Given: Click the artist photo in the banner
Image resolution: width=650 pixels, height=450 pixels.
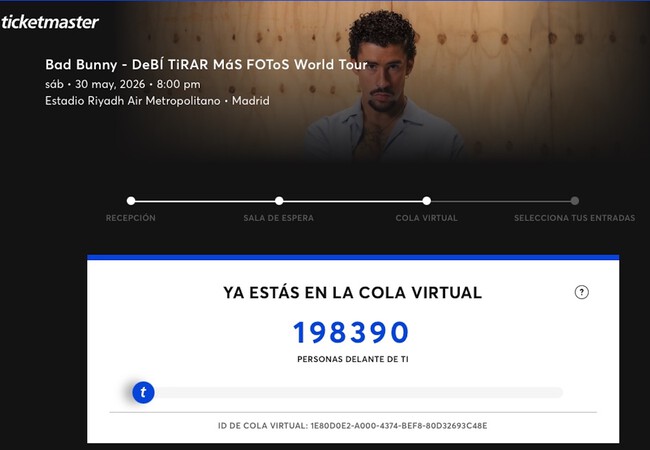Looking at the screenshot, I should 383,85.
